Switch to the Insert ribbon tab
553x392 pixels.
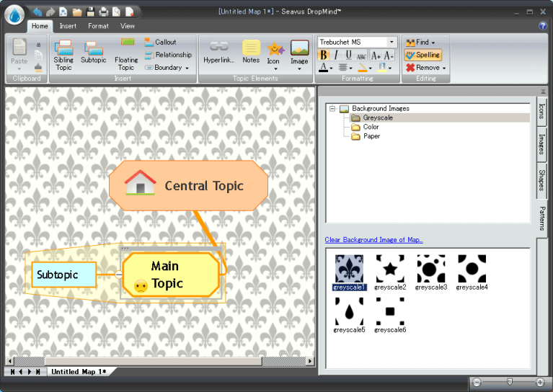[68, 26]
